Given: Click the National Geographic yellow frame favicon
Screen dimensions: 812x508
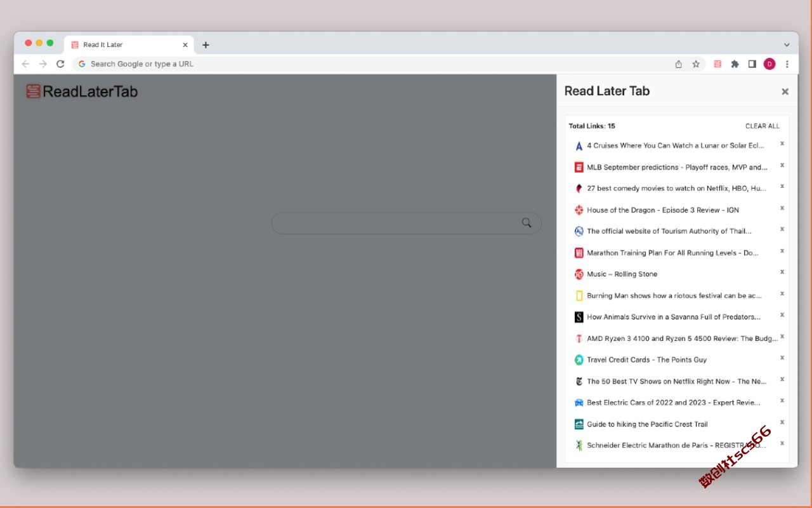Looking at the screenshot, I should tap(579, 295).
